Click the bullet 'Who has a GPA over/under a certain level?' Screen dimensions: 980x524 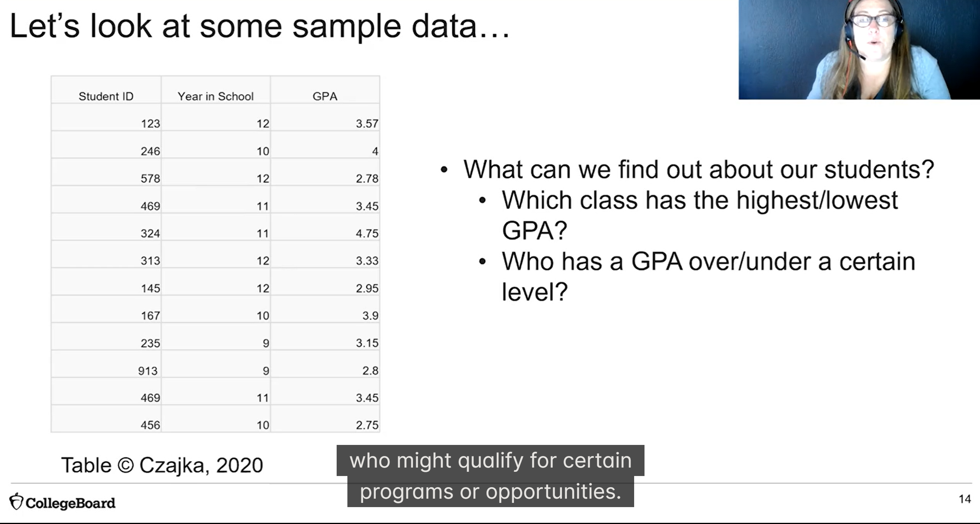[709, 276]
